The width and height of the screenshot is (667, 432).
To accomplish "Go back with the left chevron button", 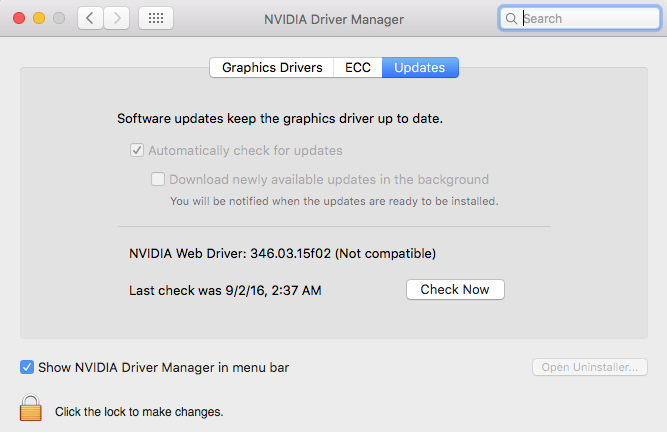I will point(90,18).
